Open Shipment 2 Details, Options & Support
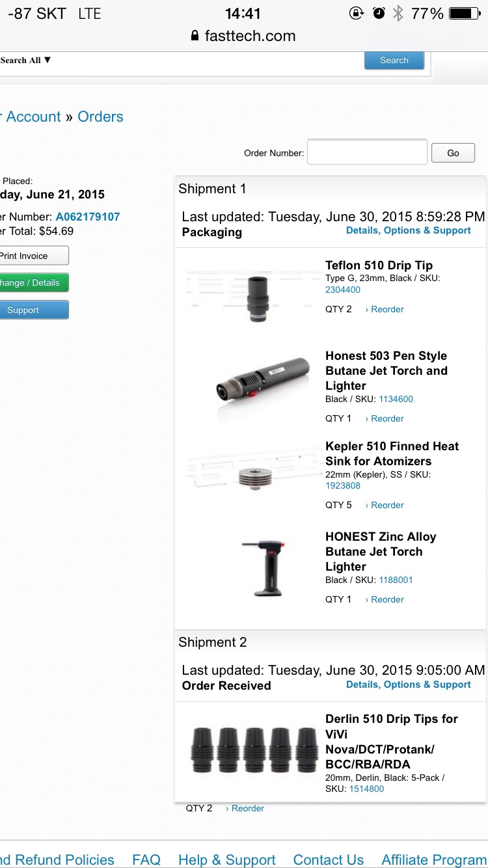 (408, 685)
